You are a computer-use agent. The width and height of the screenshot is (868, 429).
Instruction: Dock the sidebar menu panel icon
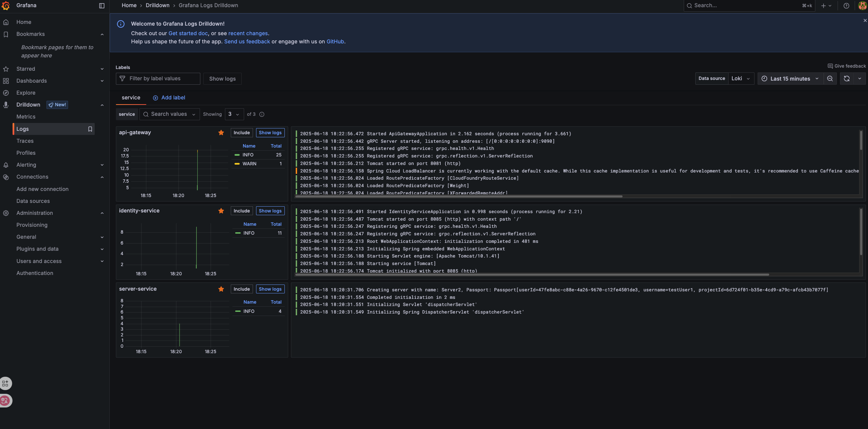(x=102, y=5)
